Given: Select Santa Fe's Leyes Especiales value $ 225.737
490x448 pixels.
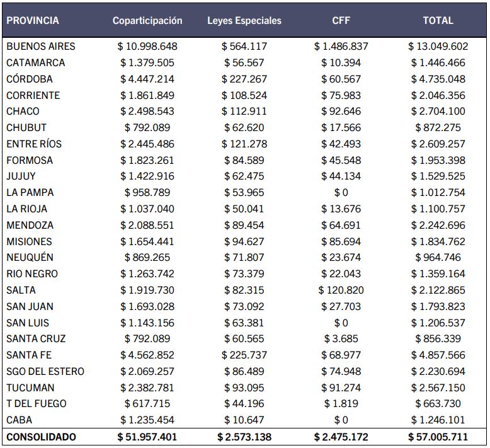Looking at the screenshot, I should pyautogui.click(x=244, y=355).
